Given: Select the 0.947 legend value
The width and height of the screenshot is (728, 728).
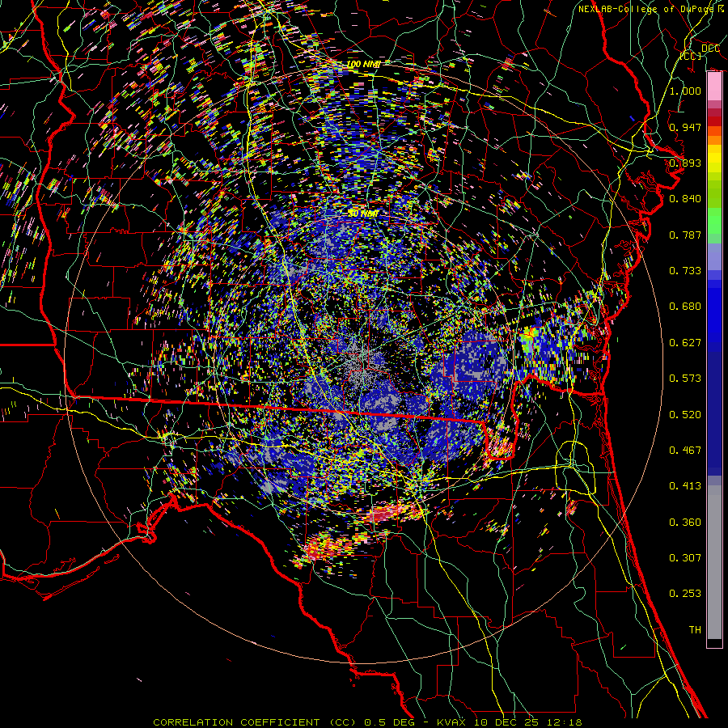Looking at the screenshot, I should (685, 127).
